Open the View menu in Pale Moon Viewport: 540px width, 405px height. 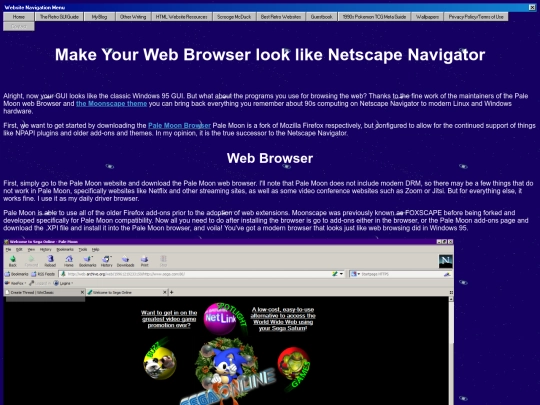[31, 249]
